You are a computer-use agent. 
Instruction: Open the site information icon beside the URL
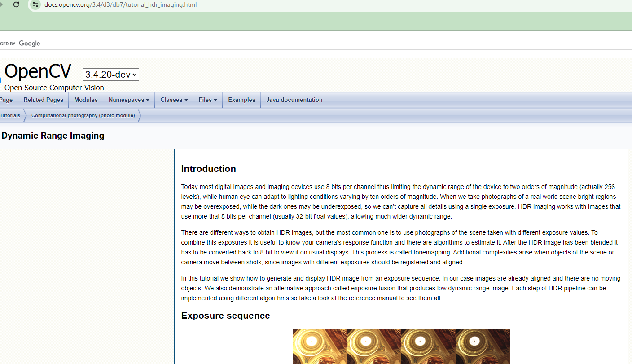pyautogui.click(x=35, y=4)
